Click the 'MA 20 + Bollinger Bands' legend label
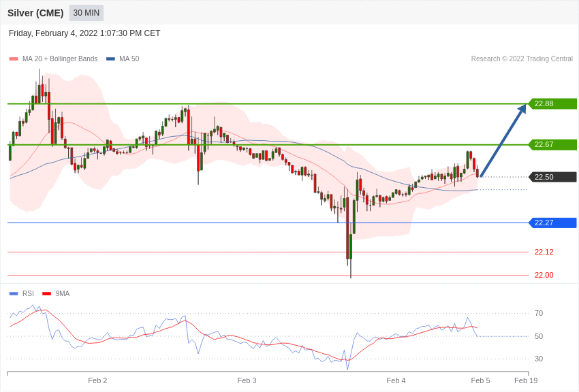This screenshot has width=579, height=392. point(60,59)
